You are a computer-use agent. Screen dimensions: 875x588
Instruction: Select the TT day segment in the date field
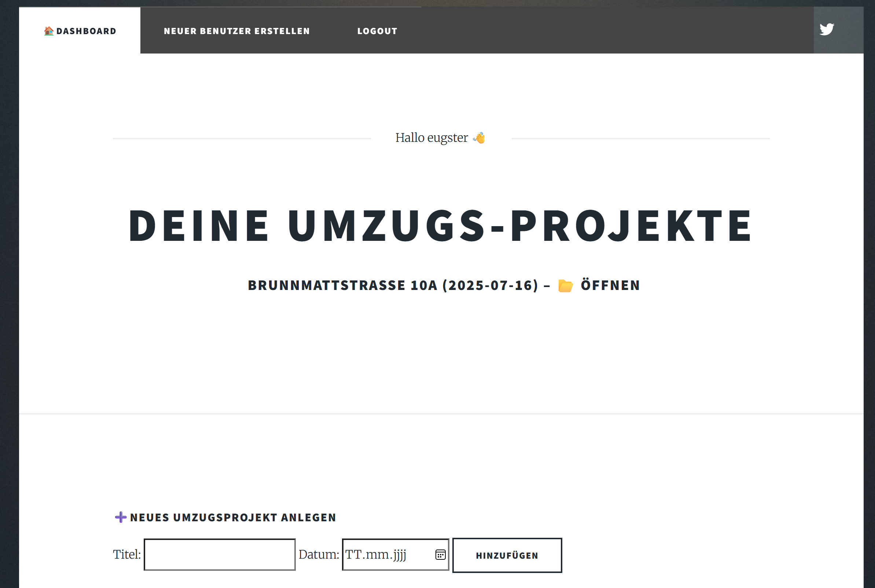[x=354, y=555]
